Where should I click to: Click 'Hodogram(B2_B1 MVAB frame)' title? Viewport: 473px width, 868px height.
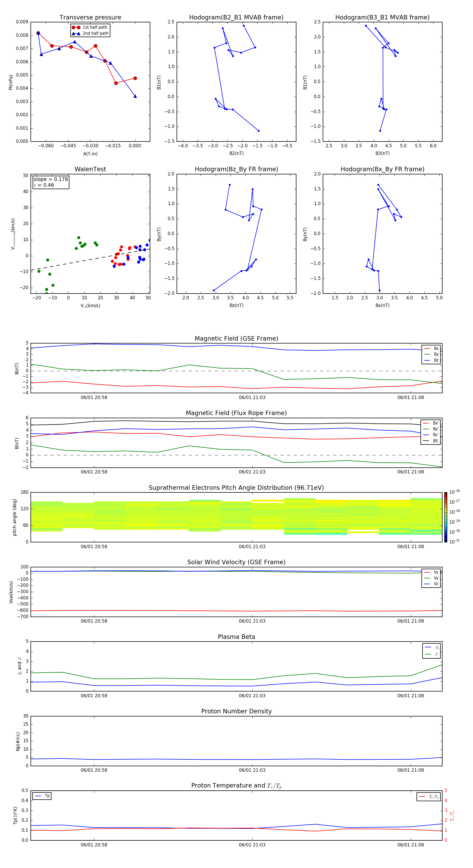pos(236,17)
